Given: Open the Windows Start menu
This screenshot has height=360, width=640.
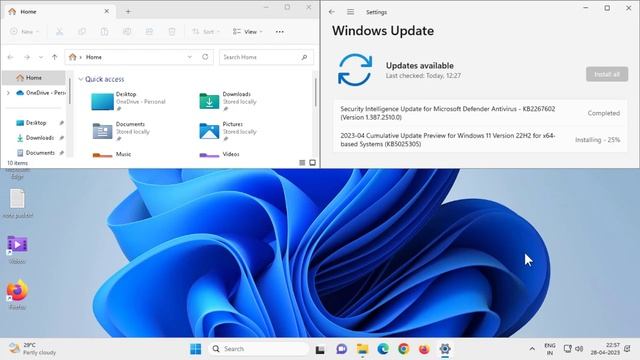Looking at the screenshot, I should tap(196, 349).
